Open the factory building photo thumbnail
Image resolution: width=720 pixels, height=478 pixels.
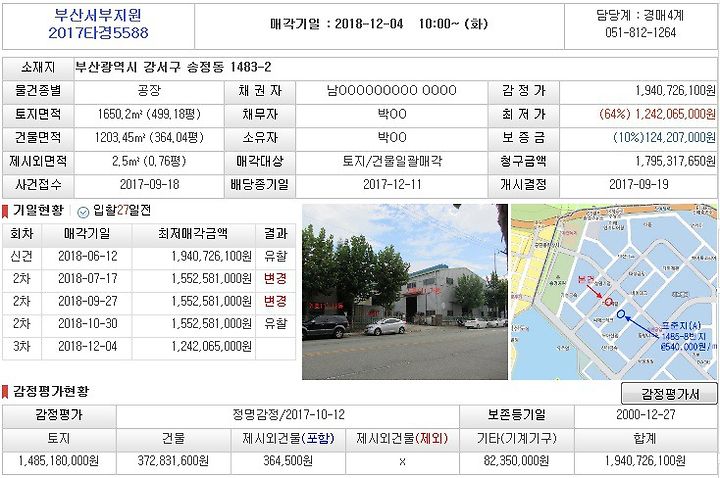[x=405, y=292]
